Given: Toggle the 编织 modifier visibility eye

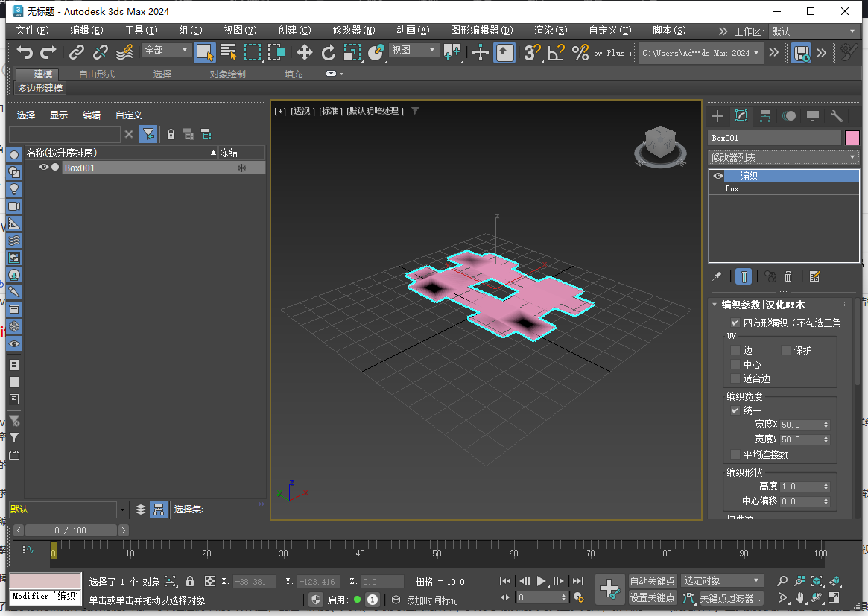Looking at the screenshot, I should [717, 176].
